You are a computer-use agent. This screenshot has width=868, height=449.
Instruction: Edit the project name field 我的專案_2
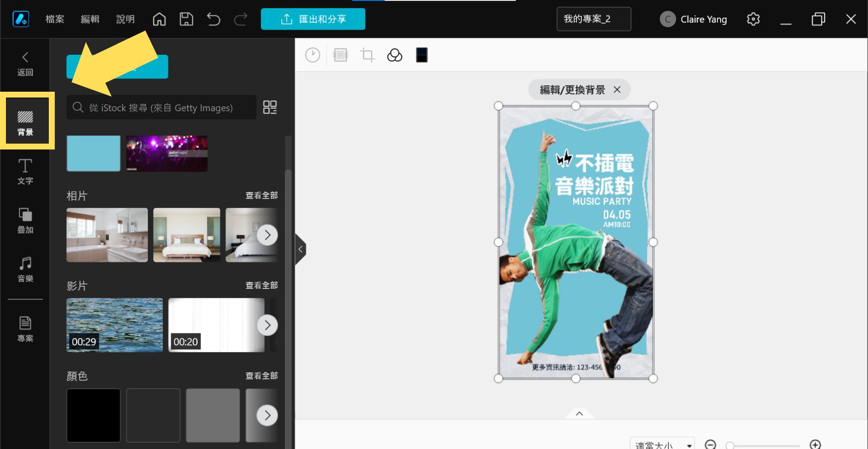coord(594,19)
